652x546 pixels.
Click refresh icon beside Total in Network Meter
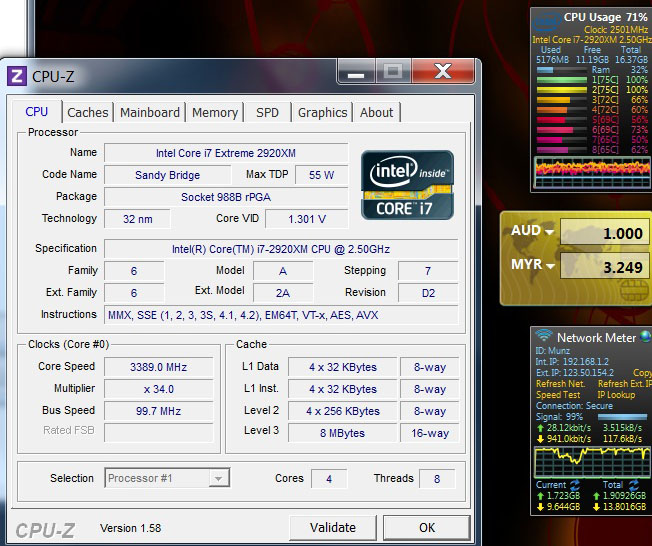(634, 484)
